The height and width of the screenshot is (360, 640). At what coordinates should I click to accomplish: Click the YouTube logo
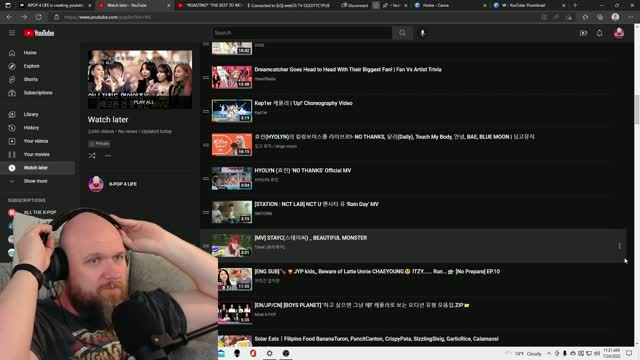(39, 33)
